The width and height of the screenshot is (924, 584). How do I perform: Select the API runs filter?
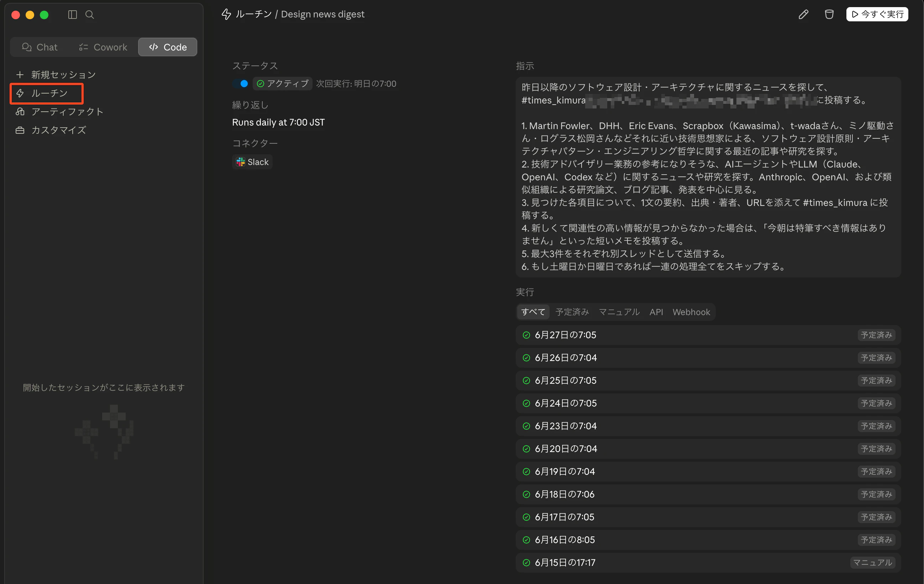(656, 312)
